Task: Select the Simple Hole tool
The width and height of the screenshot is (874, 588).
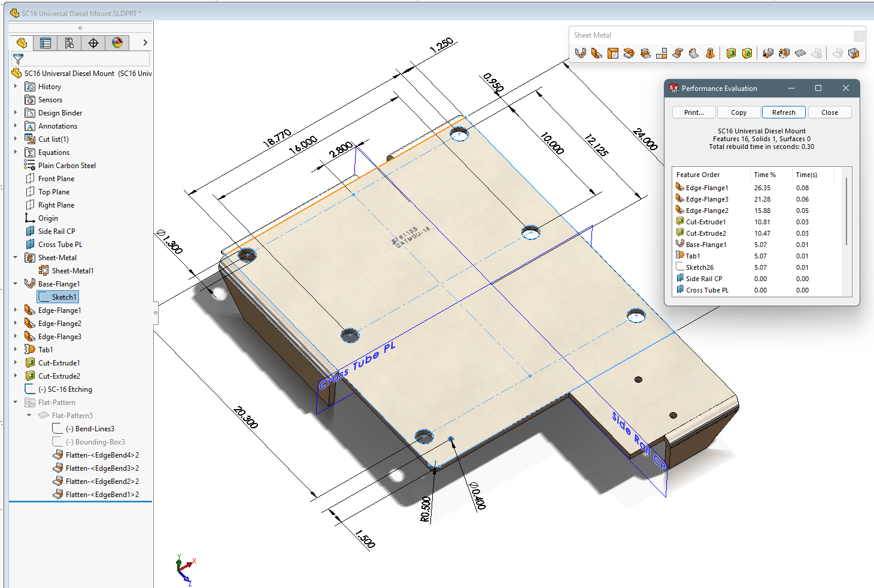Action: click(747, 53)
